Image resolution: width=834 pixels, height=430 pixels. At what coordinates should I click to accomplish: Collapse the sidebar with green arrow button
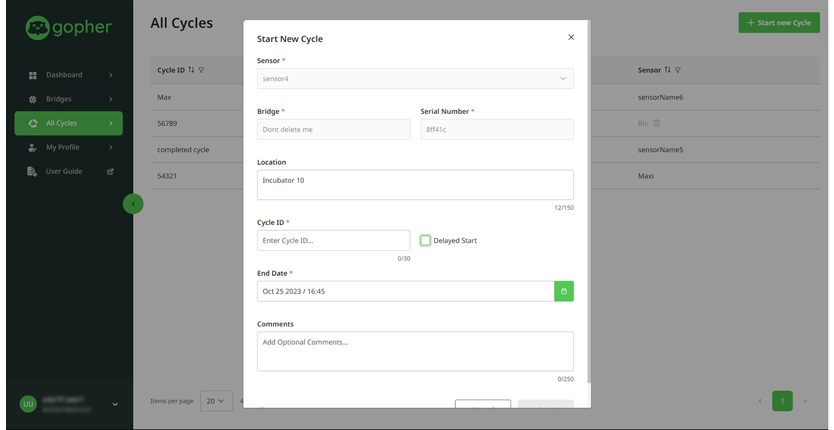pos(133,204)
